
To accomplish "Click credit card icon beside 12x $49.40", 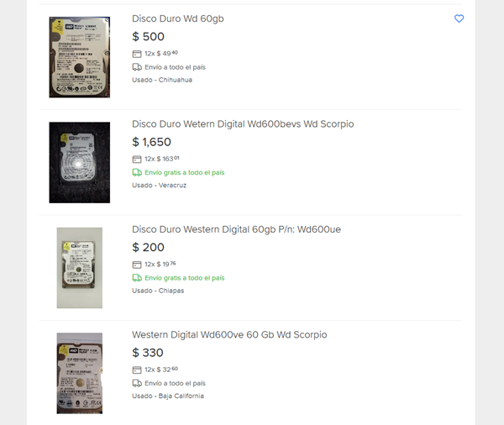I will [x=137, y=54].
